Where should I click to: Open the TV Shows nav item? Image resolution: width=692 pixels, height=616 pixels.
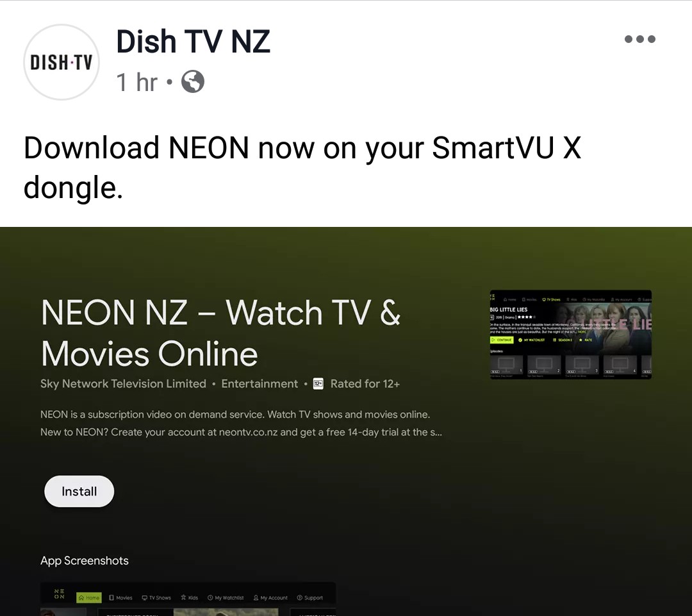(156, 597)
